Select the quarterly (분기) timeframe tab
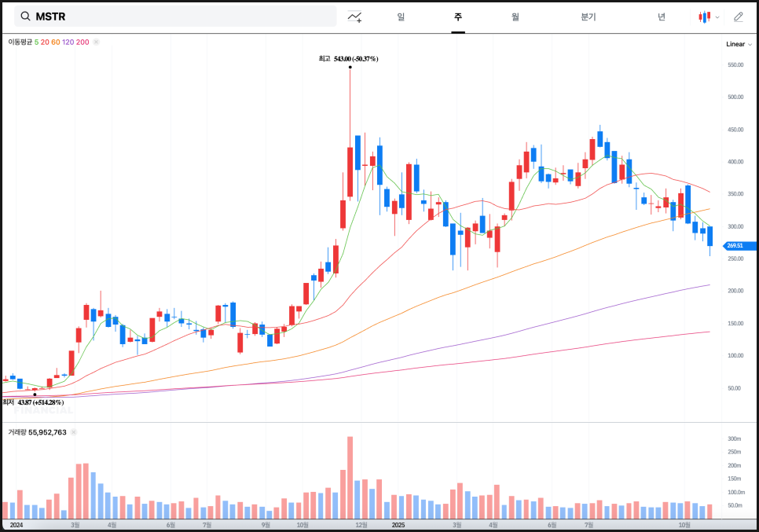Screen dimensions: 759x532 588,17
